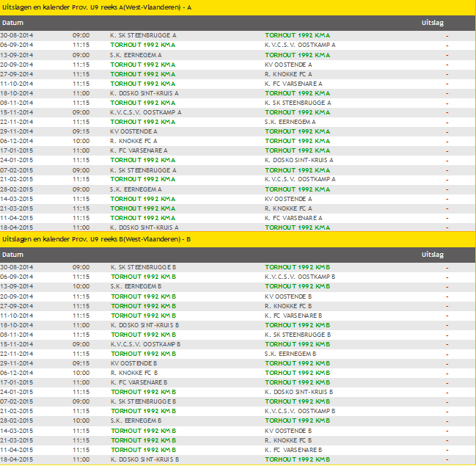Image resolution: width=476 pixels, height=466 pixels.
Task: Select R. KNOKKE FC A in the 21-03-2015 row
Action: click(288, 208)
